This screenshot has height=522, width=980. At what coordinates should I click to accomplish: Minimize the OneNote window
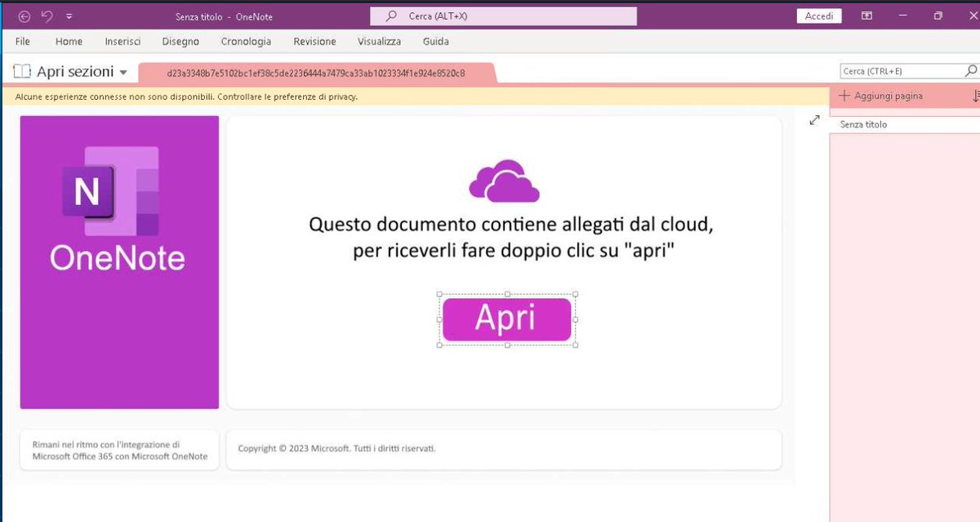[x=902, y=16]
